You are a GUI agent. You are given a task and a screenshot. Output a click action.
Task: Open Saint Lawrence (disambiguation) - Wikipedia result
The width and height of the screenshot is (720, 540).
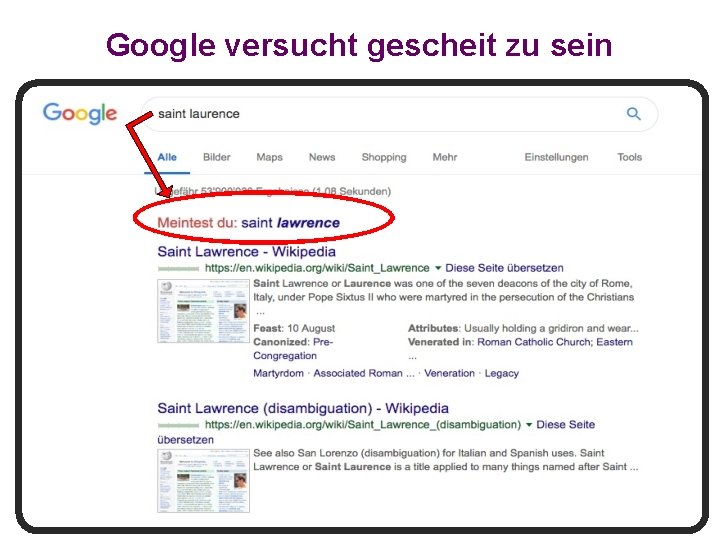[x=303, y=408]
